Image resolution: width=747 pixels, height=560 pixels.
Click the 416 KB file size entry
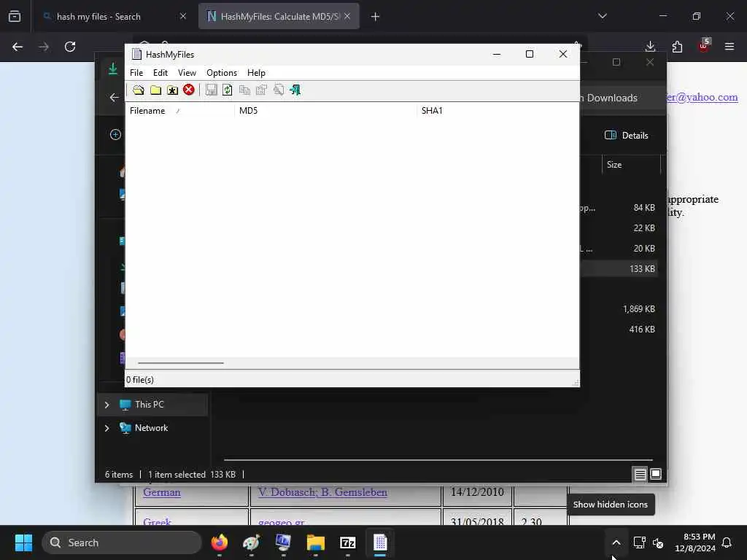[x=642, y=330]
